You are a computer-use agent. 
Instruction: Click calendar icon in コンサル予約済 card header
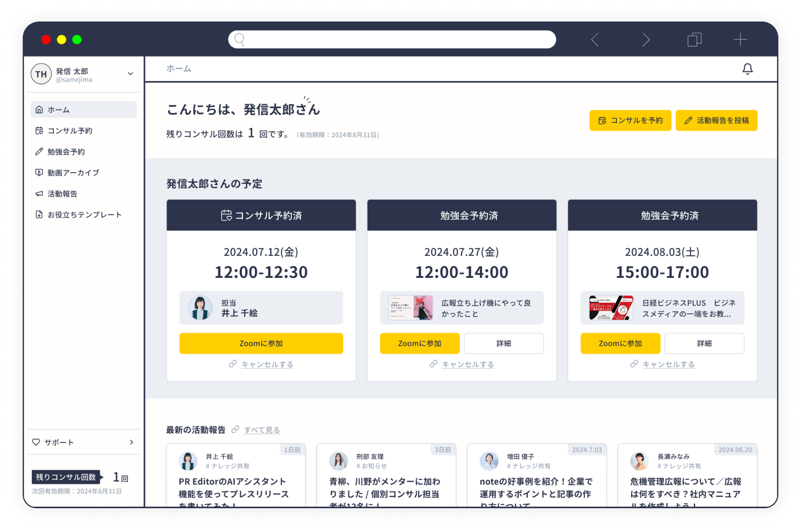click(226, 216)
